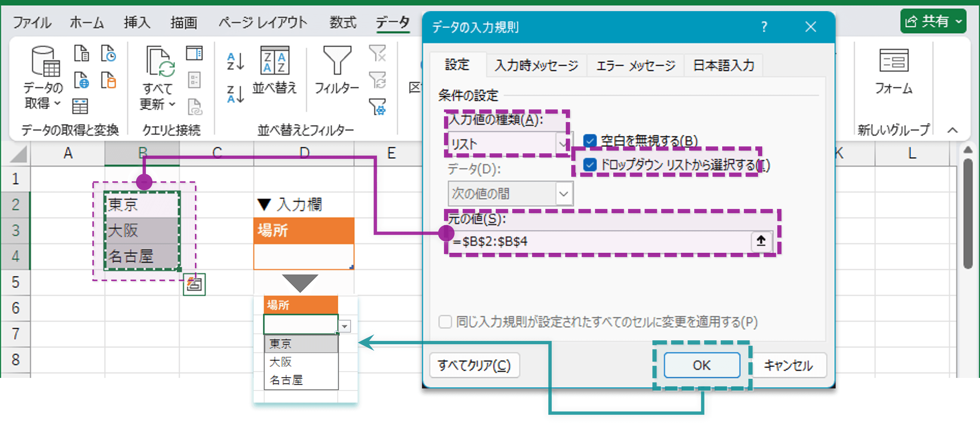
Task: Select column A header
Action: [68, 153]
